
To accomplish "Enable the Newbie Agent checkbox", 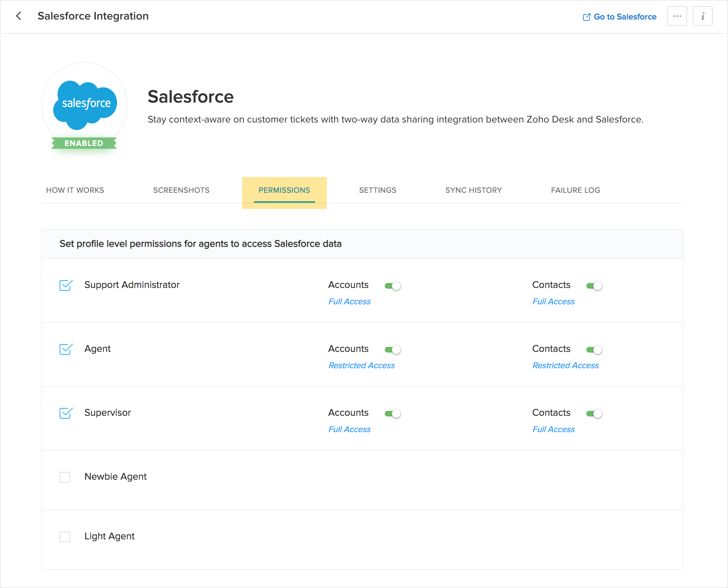I will point(65,477).
